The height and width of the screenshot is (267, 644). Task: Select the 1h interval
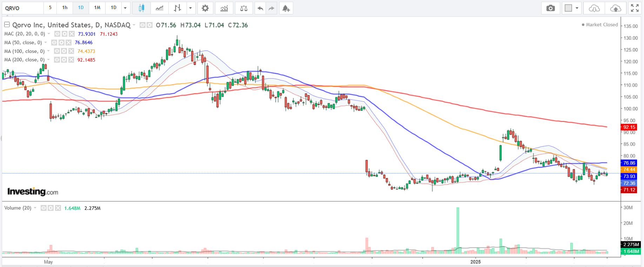[x=65, y=8]
